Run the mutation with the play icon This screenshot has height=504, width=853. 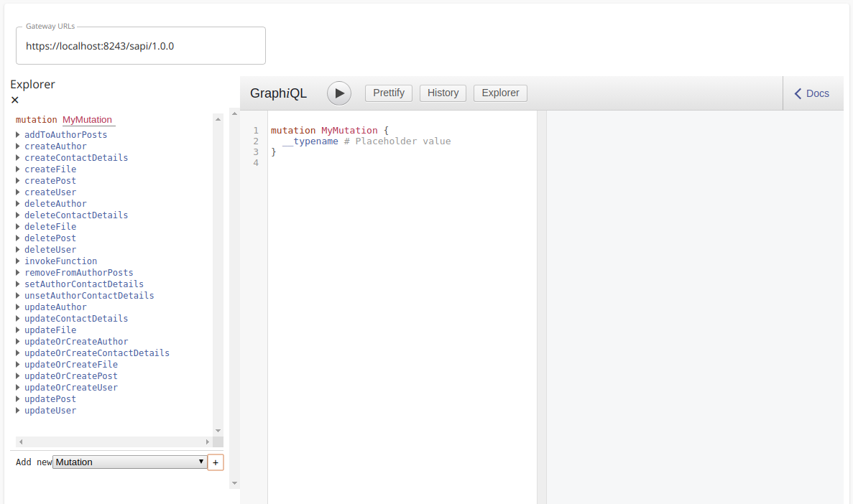point(338,93)
